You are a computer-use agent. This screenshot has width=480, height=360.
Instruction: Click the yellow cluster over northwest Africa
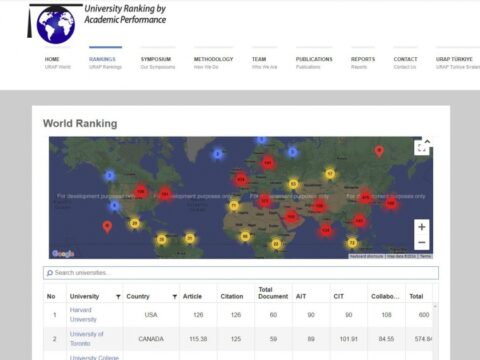(x=234, y=206)
